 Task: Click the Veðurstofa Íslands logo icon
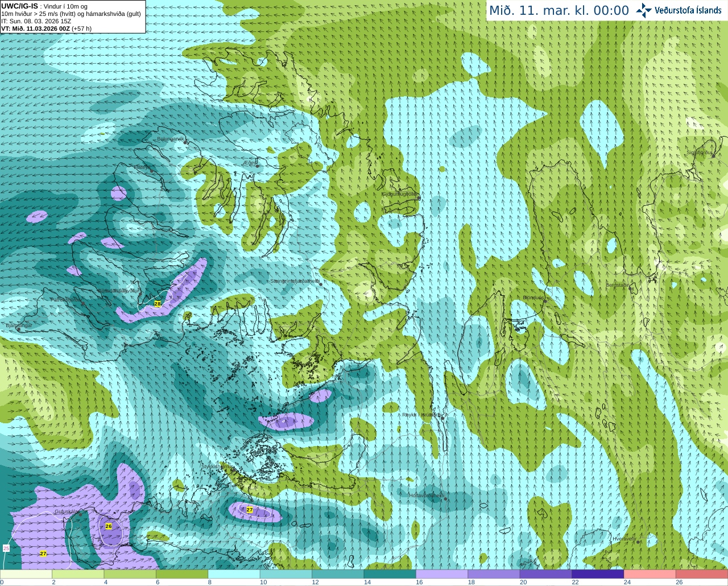644,10
